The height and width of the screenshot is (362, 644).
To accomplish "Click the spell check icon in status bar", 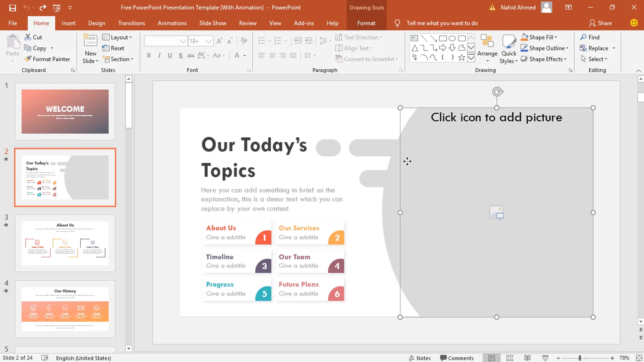I will point(45,358).
